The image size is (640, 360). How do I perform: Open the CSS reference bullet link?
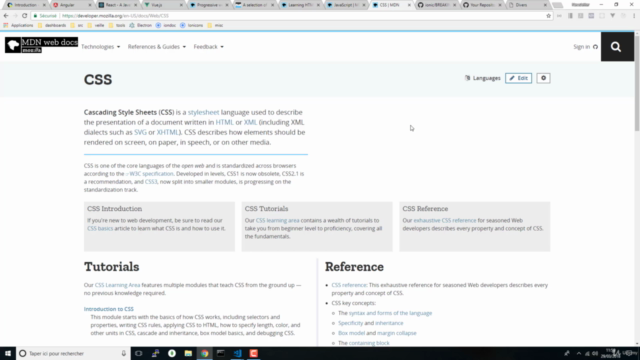[349, 285]
